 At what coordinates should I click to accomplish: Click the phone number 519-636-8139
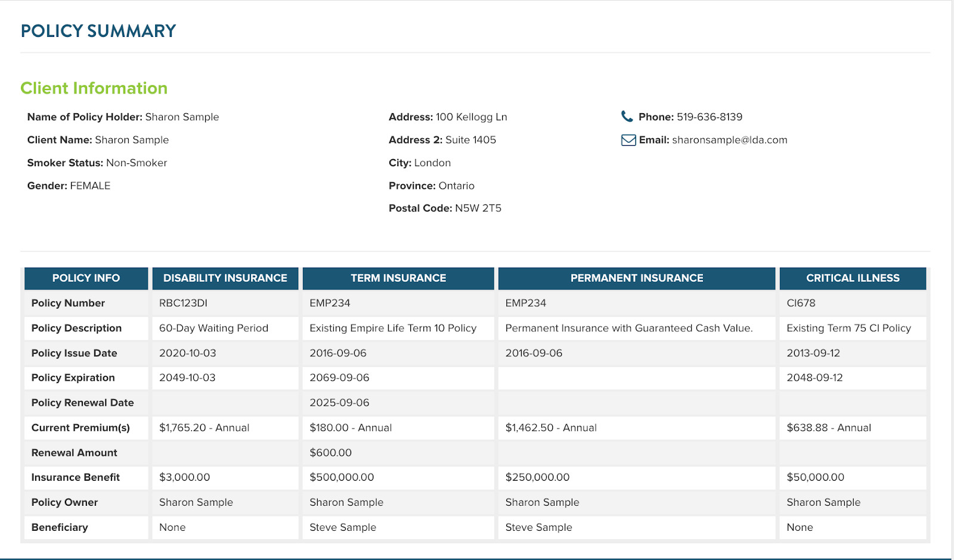[x=709, y=117]
